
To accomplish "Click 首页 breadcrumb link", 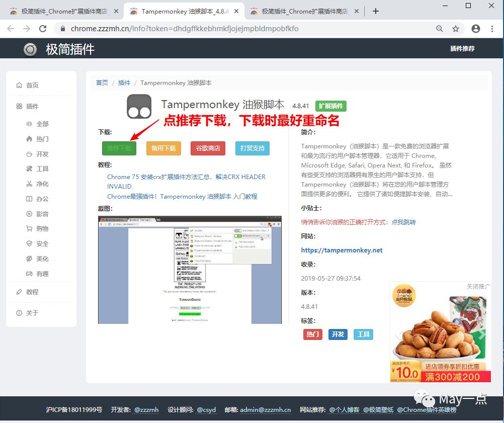I will 102,83.
